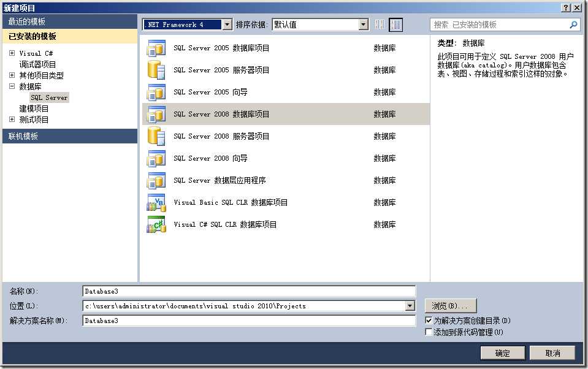Select 'SQL Server 2008 数据库项目' template name
The height and width of the screenshot is (369, 588).
pos(221,114)
